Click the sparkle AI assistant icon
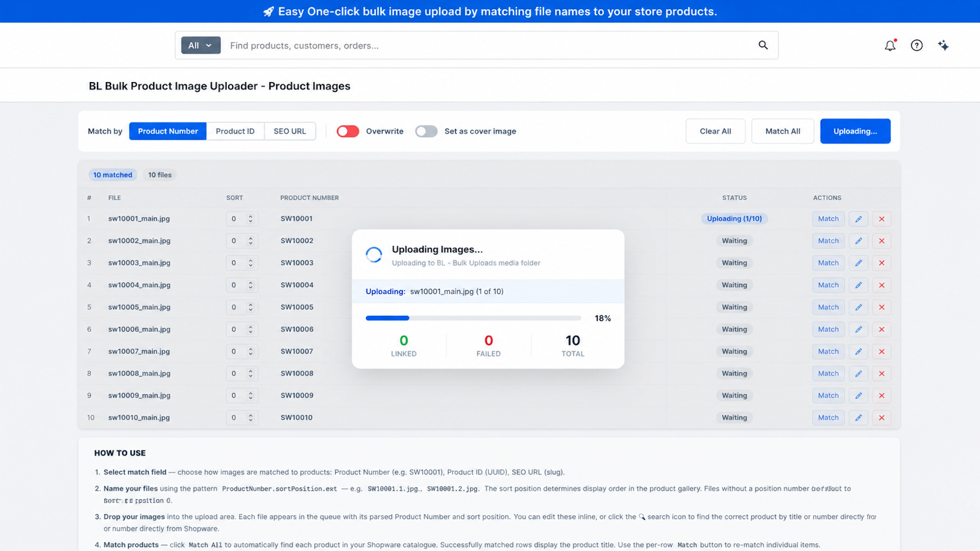This screenshot has width=980, height=551. [943, 45]
